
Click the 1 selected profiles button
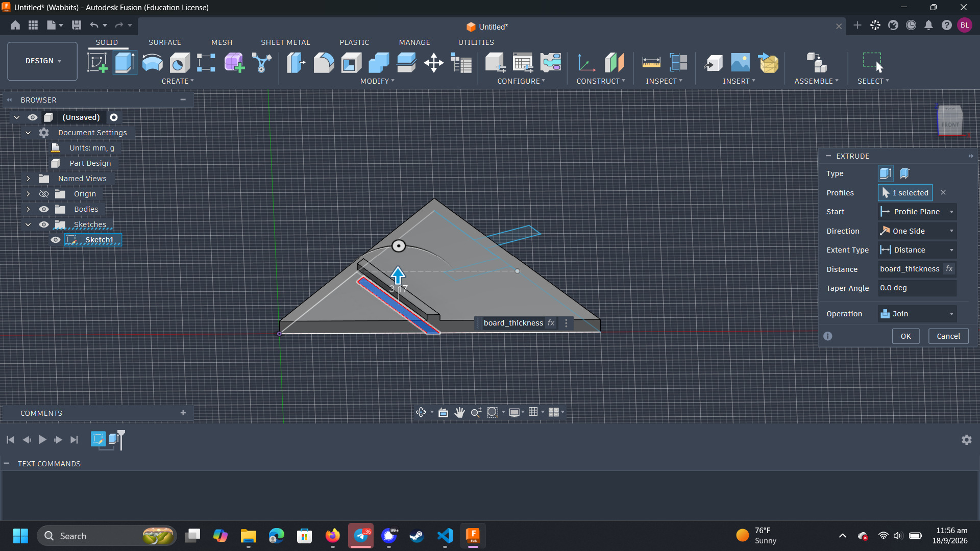905,193
